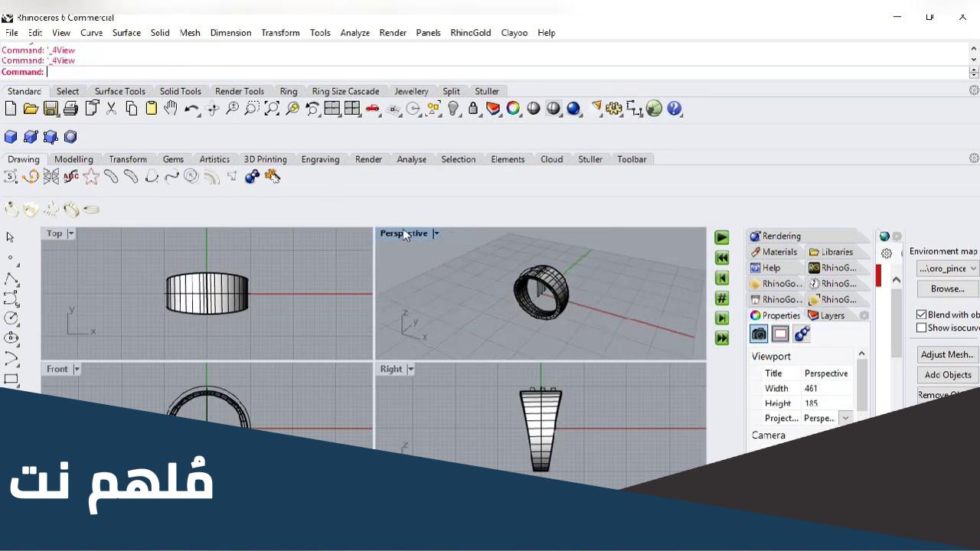Uncheck the Blend with object checkbox
Image resolution: width=980 pixels, height=551 pixels.
922,315
